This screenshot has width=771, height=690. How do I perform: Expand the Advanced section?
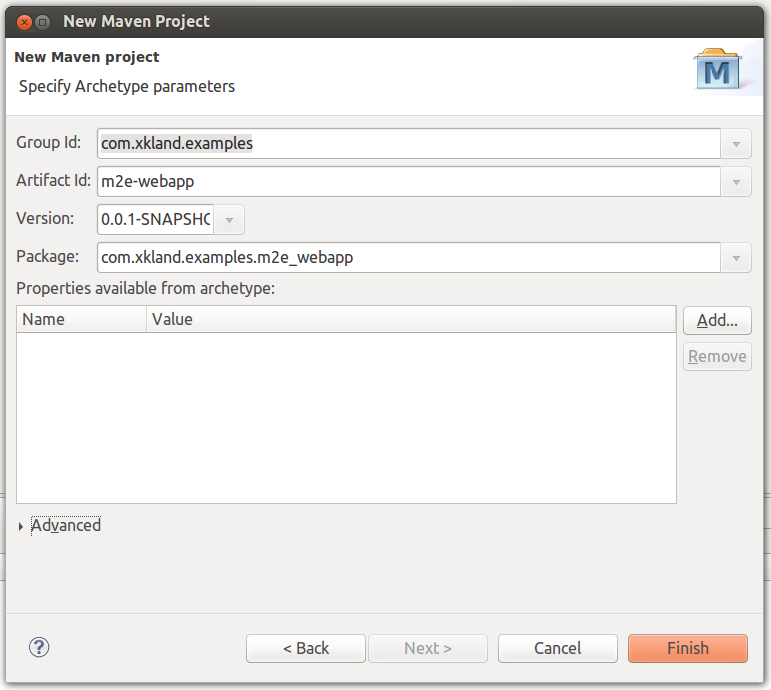(21, 526)
